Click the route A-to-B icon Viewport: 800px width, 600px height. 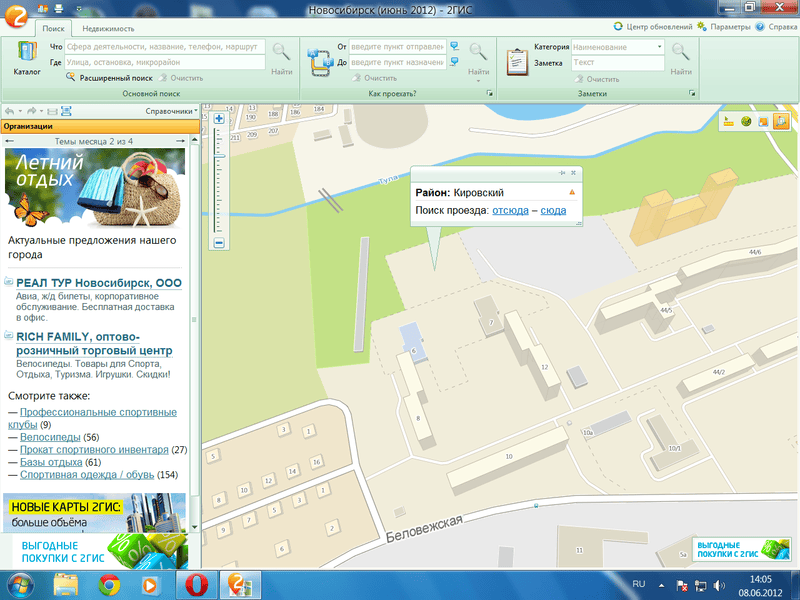[x=320, y=62]
